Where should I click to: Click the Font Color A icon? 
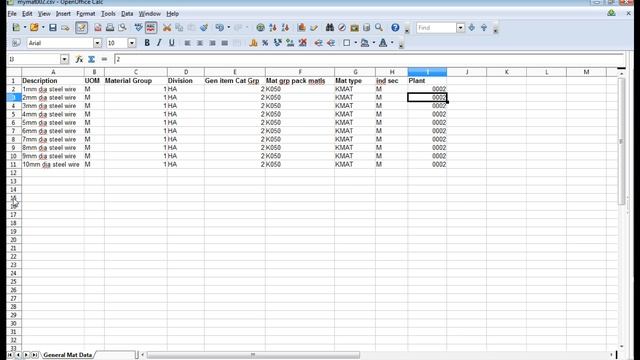coord(383,43)
